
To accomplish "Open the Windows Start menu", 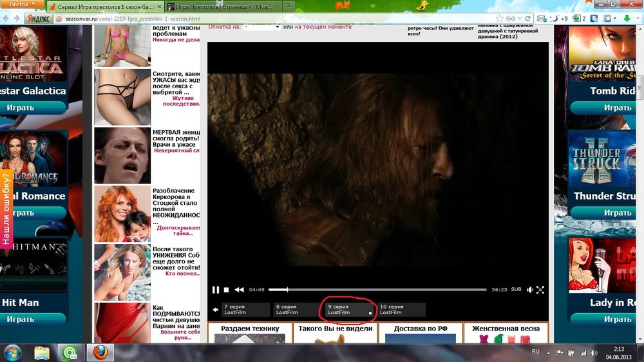I will pos(12,352).
